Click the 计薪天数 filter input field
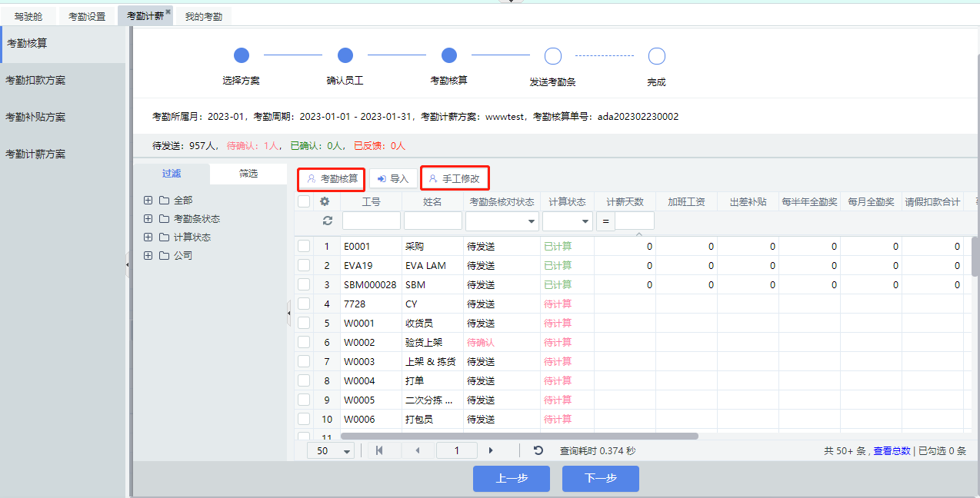The height and width of the screenshot is (498, 980). click(635, 221)
